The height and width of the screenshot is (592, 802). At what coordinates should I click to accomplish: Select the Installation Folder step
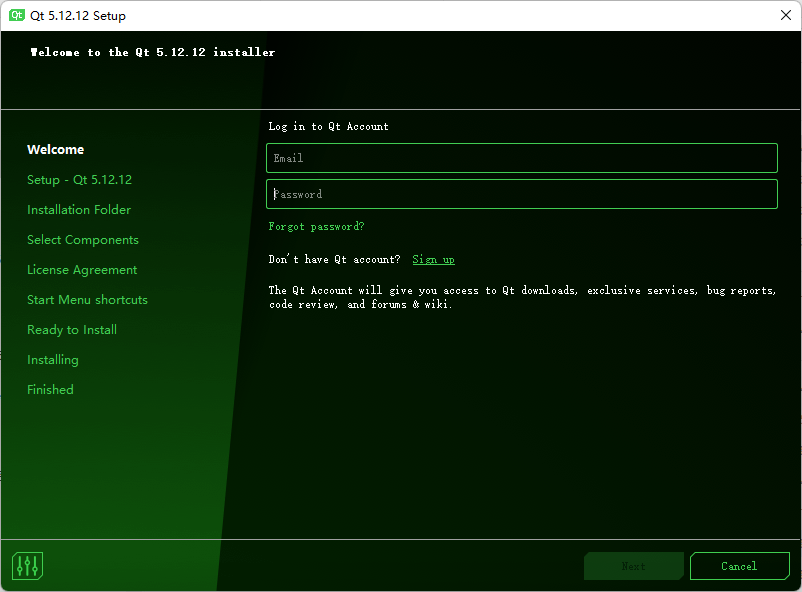pyautogui.click(x=79, y=209)
